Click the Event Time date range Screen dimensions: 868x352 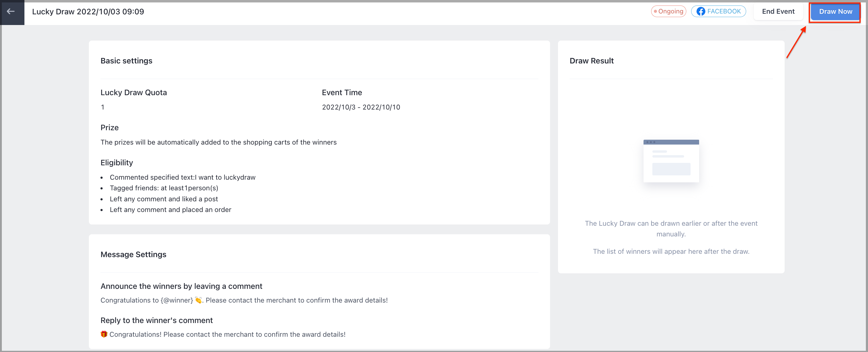(361, 107)
